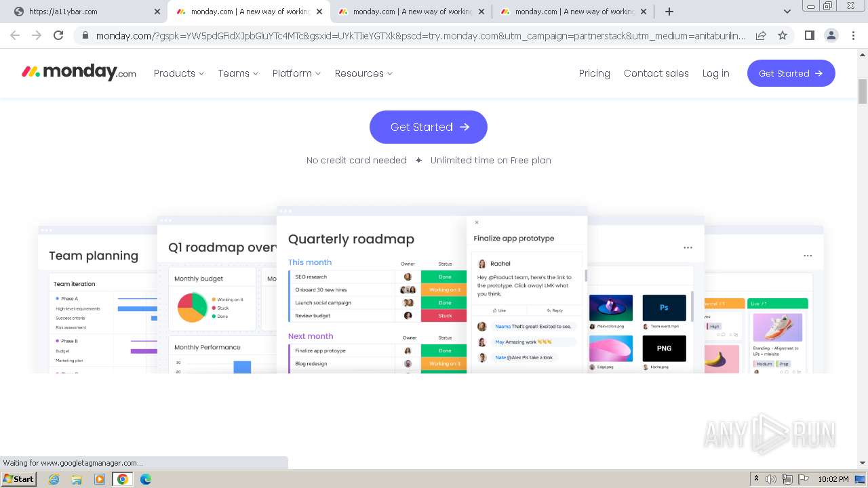The width and height of the screenshot is (868, 488).
Task: Click the Like button under Rachel's post
Action: click(498, 310)
